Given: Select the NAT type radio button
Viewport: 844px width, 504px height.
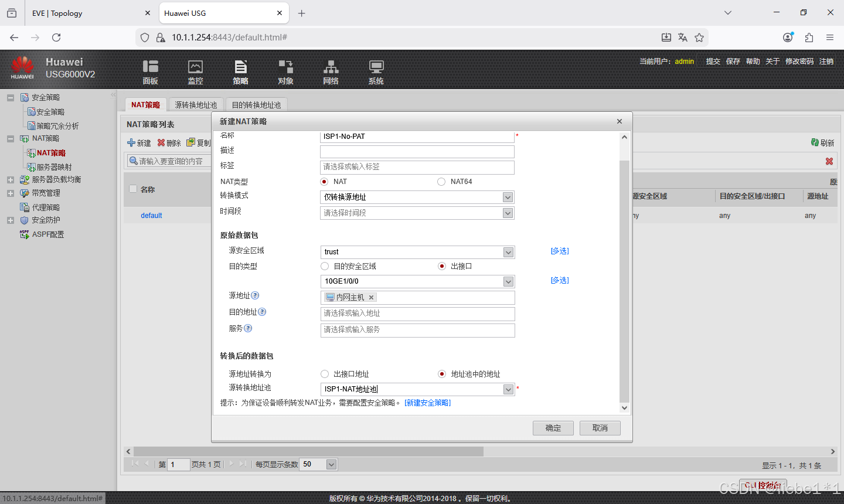Looking at the screenshot, I should coord(324,182).
